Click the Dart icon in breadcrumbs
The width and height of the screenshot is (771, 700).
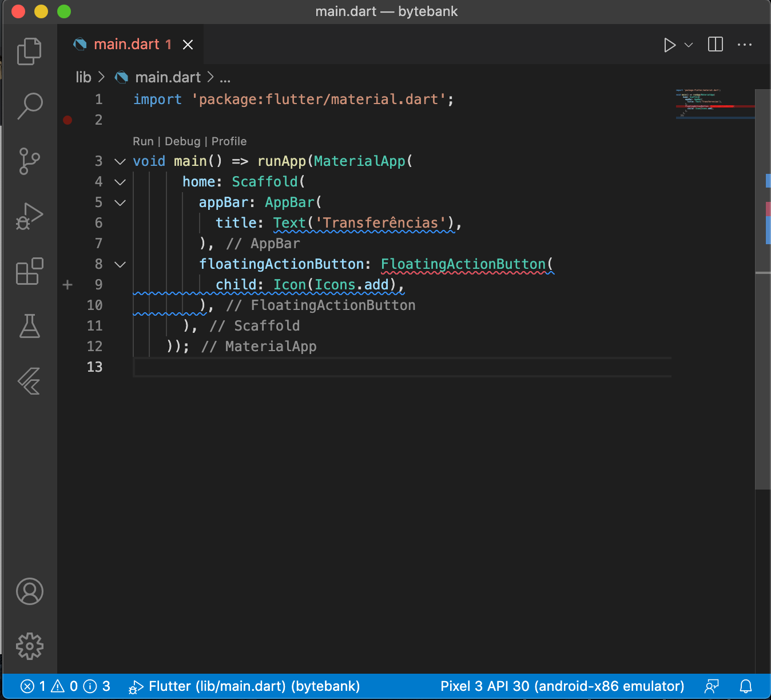[121, 77]
